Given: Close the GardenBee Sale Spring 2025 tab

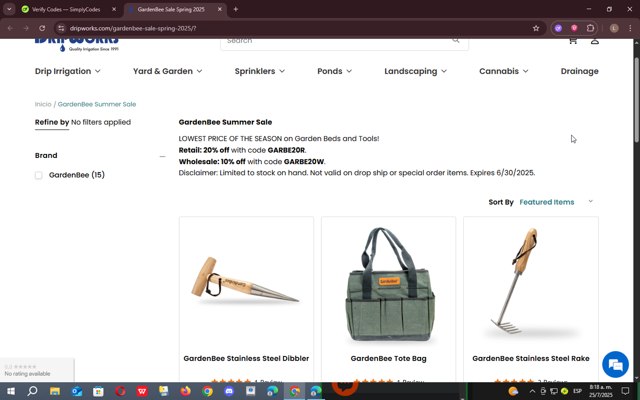Looking at the screenshot, I should click(x=220, y=9).
